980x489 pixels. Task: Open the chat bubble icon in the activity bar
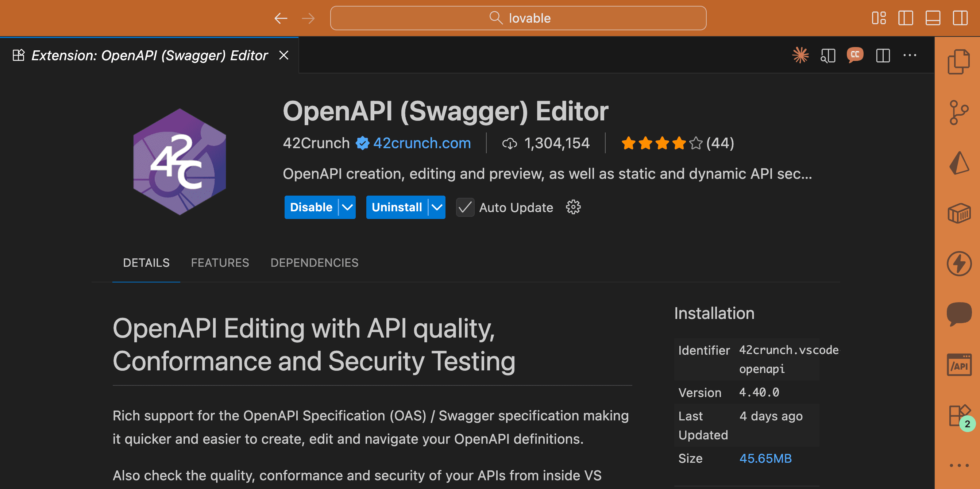[x=959, y=314]
